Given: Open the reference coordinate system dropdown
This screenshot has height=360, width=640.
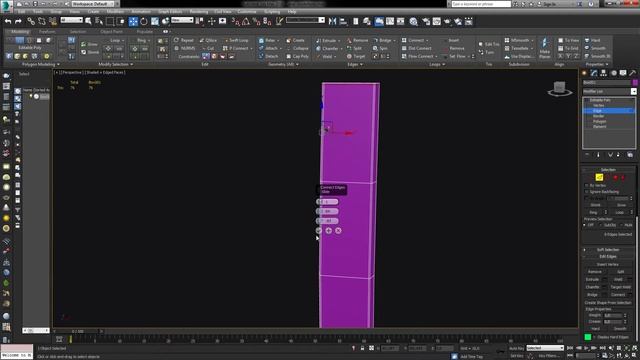Looking at the screenshot, I should coord(182,20).
